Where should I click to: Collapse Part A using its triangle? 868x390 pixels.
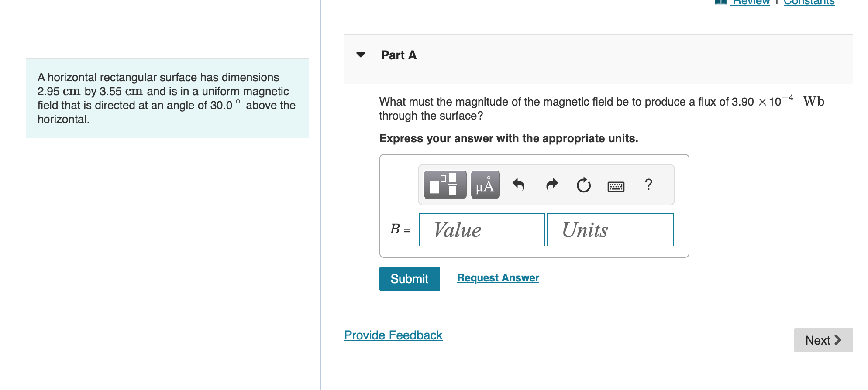[x=361, y=55]
